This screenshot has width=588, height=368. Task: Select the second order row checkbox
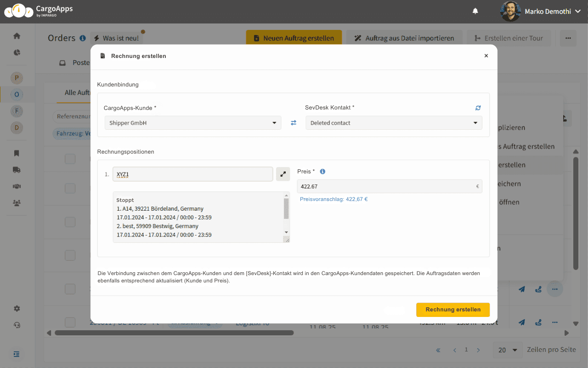point(70,188)
